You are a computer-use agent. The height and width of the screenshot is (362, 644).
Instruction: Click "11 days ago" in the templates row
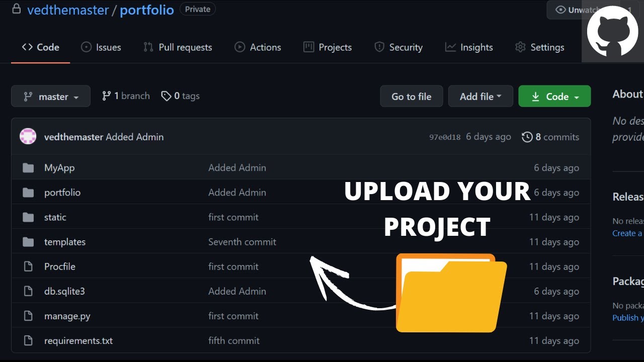pos(554,242)
